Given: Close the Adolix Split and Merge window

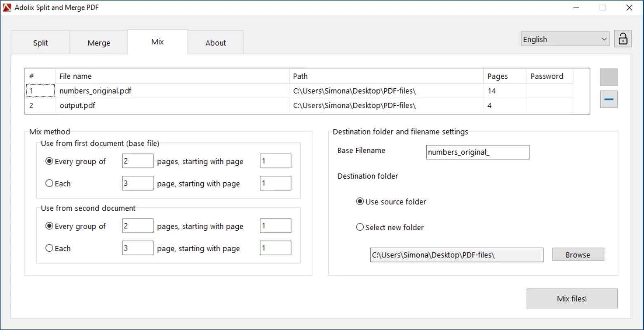Looking at the screenshot, I should tap(629, 7).
